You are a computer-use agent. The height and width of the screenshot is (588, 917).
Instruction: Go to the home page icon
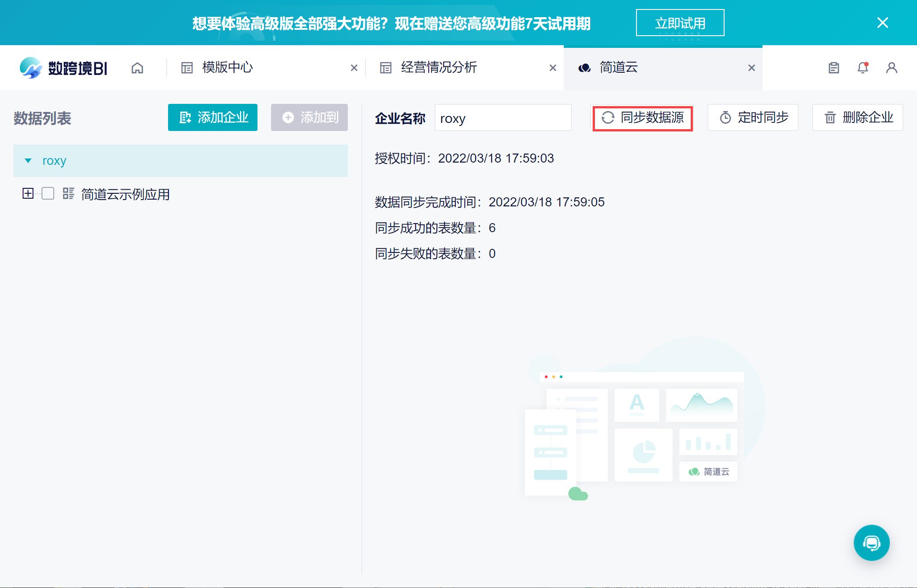137,68
